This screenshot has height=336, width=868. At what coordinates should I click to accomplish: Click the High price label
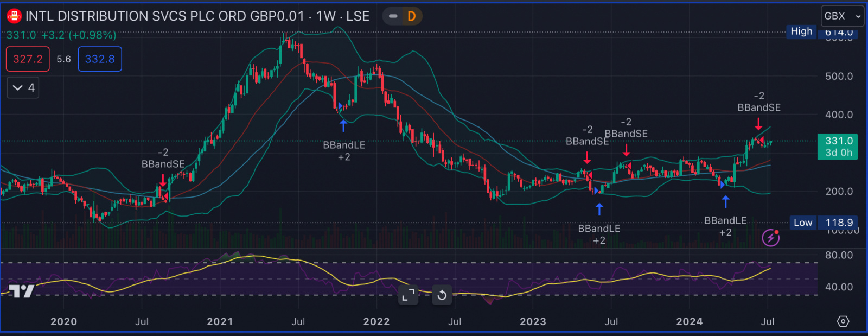pyautogui.click(x=801, y=31)
